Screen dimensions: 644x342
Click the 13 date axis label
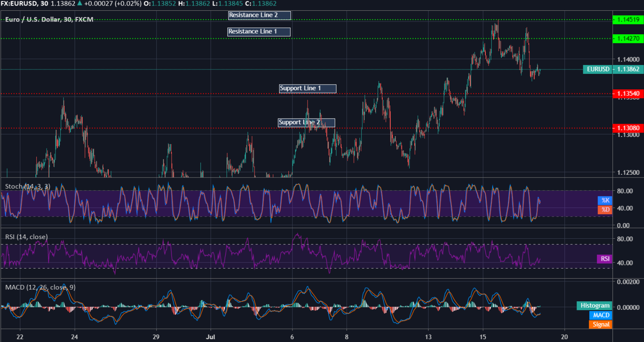point(428,337)
